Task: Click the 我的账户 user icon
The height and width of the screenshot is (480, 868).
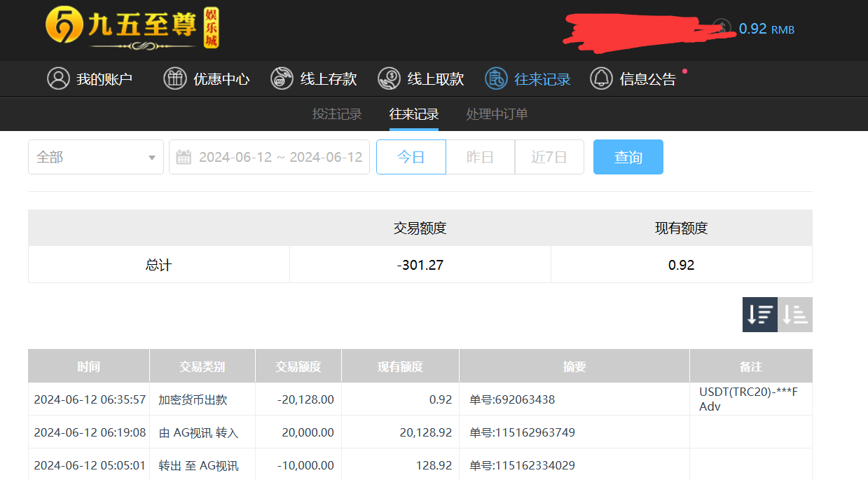Action: [58, 78]
